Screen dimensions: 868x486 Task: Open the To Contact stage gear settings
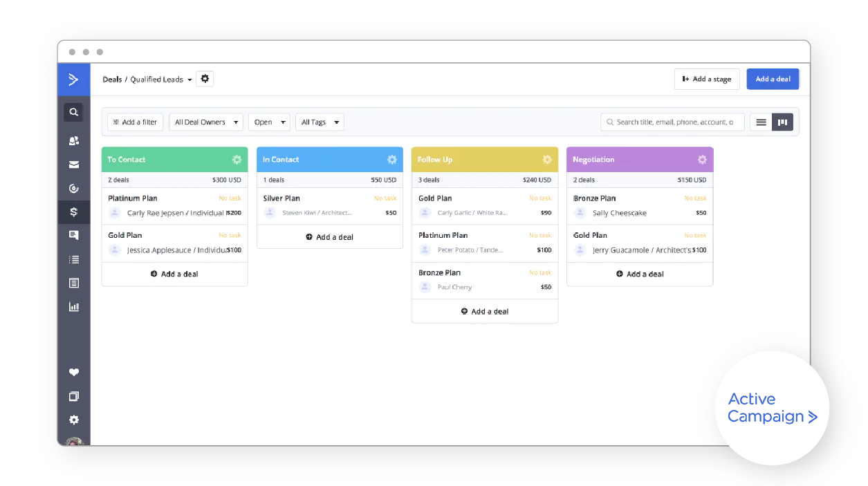point(237,160)
